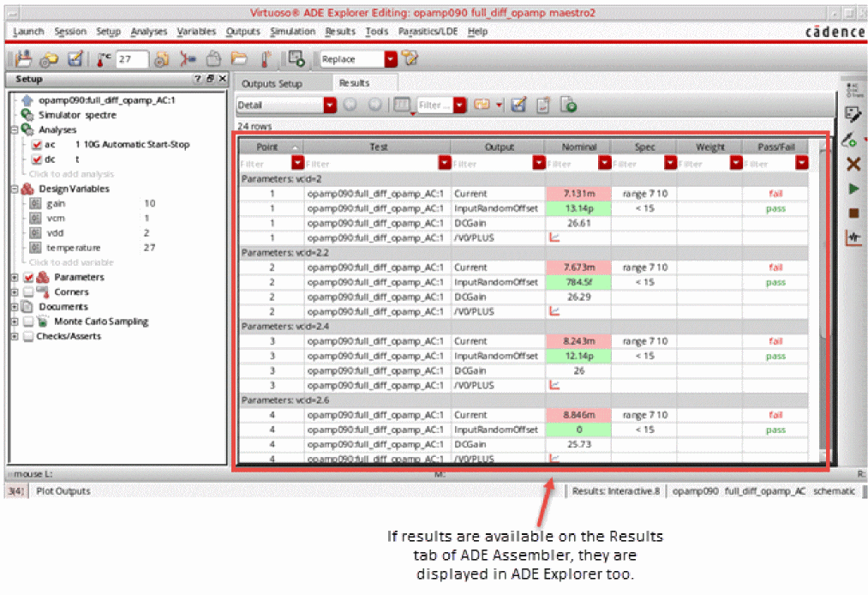Screen dimensions: 868x595
Task: Click the schematic with green play icon
Action: (x=296, y=58)
